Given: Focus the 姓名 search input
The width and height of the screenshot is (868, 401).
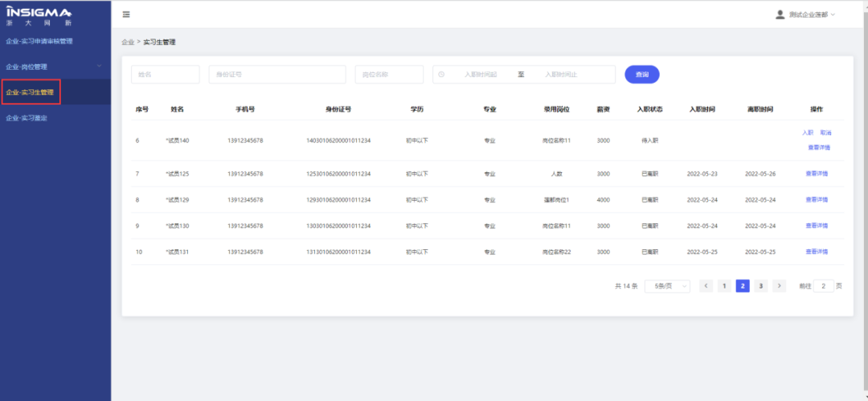Looking at the screenshot, I should (x=165, y=75).
